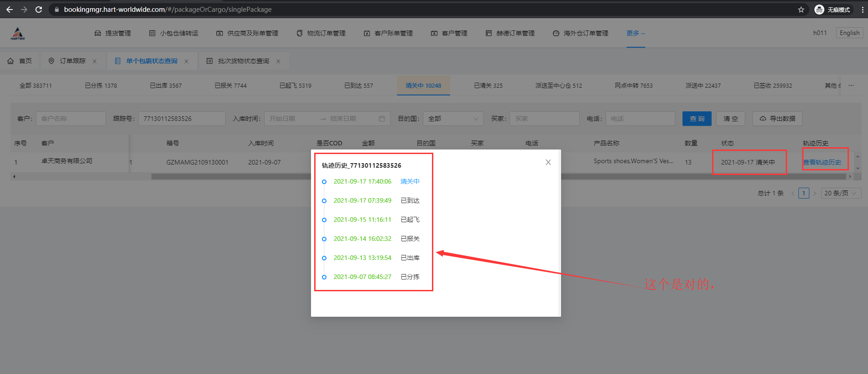Open the calendar date picker icon
The height and width of the screenshot is (374, 868).
pyautogui.click(x=381, y=119)
